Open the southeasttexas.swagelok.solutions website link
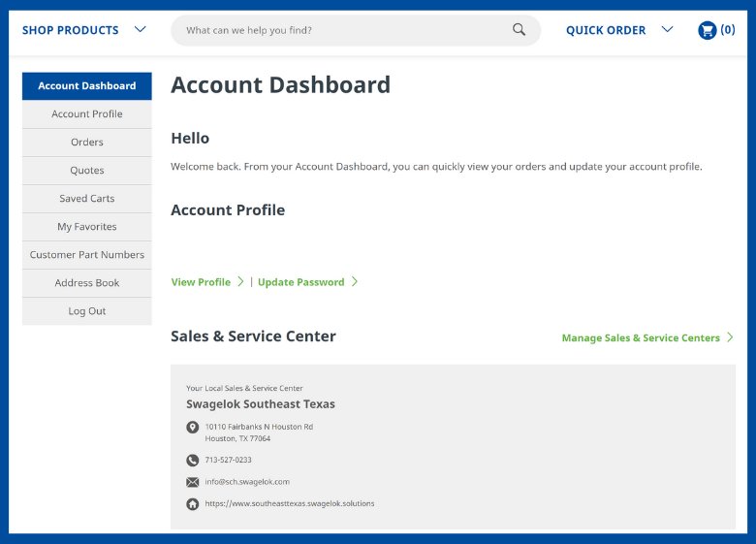 (x=289, y=504)
